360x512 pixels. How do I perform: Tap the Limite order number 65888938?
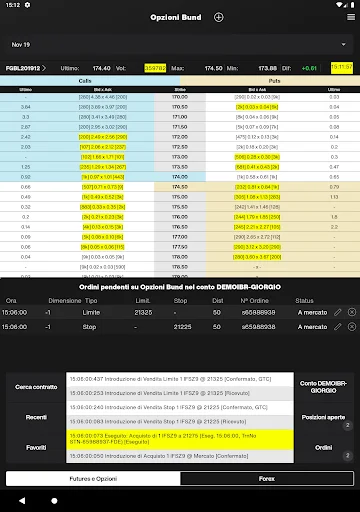[x=258, y=312]
